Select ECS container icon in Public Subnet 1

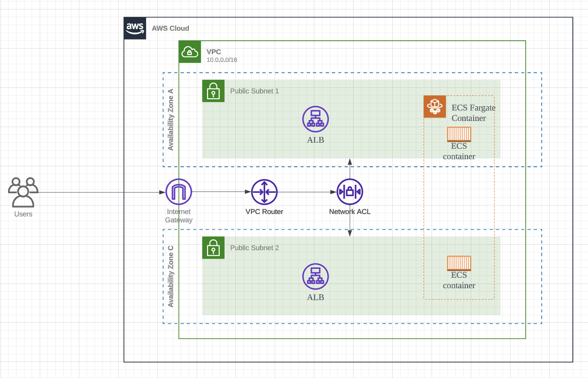(x=459, y=134)
